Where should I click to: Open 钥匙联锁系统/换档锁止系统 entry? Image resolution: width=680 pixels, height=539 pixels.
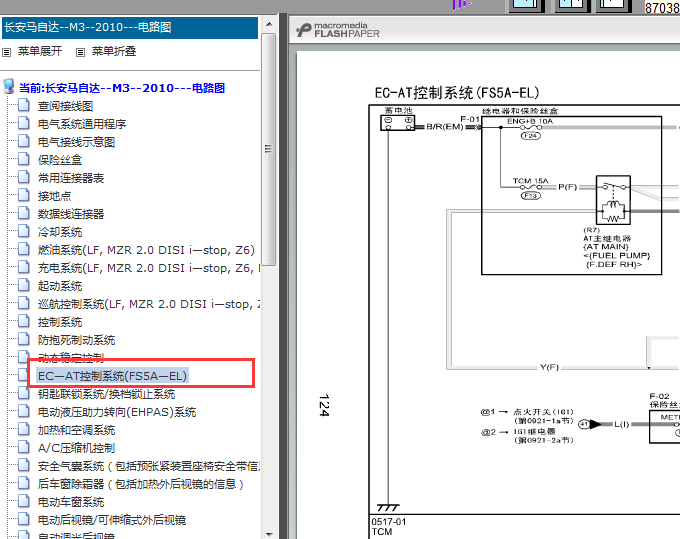[107, 394]
